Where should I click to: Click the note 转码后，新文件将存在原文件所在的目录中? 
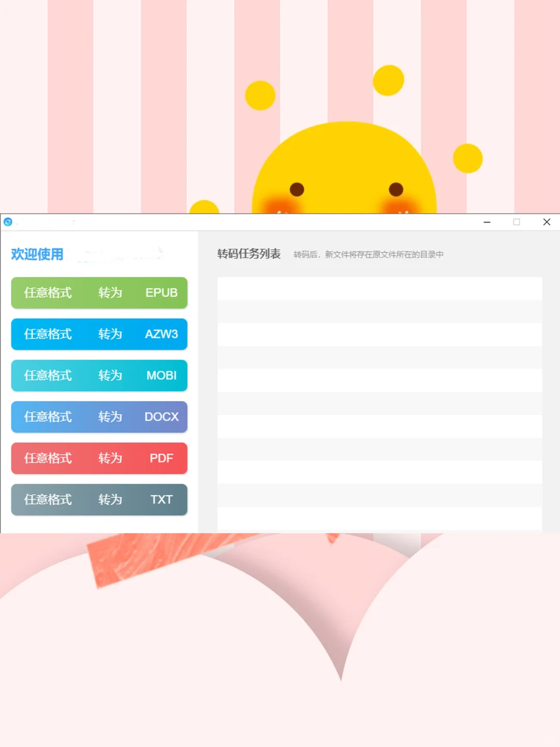(x=368, y=255)
